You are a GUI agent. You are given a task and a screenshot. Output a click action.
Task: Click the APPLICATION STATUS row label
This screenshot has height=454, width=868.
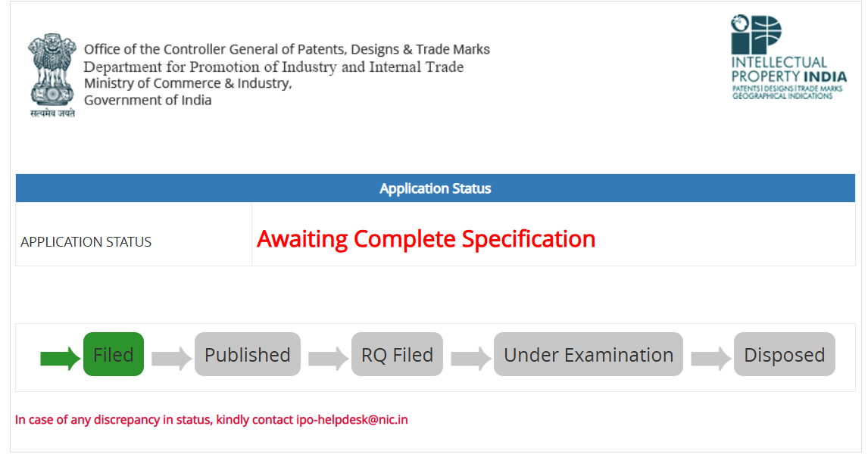[86, 242]
